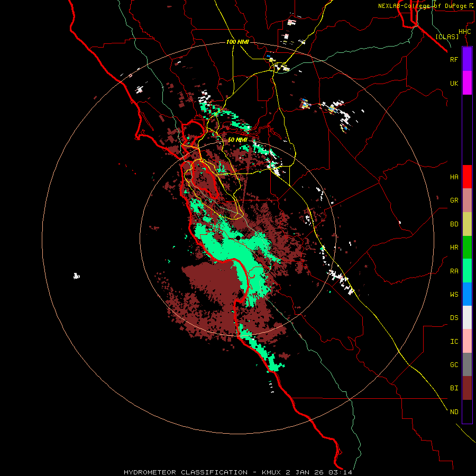Click the RA legend label

454,271
